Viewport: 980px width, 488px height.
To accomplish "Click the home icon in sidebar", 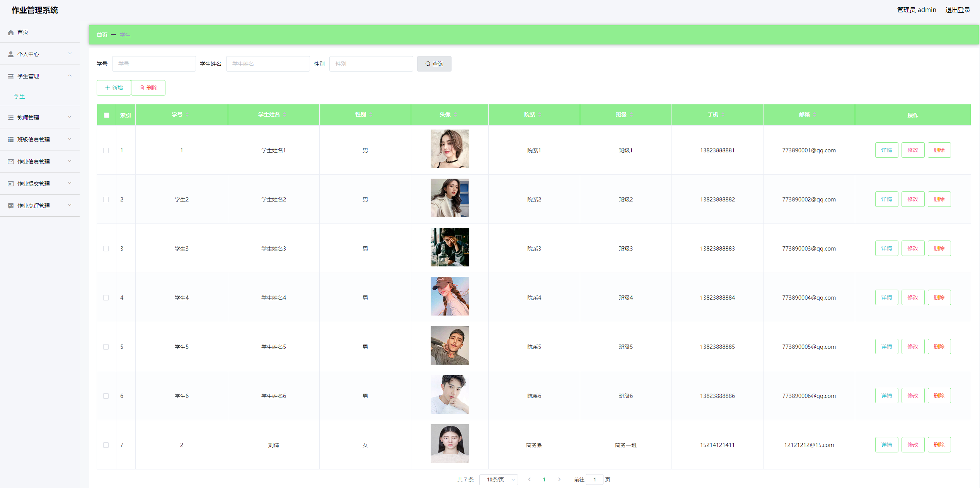I will point(11,32).
